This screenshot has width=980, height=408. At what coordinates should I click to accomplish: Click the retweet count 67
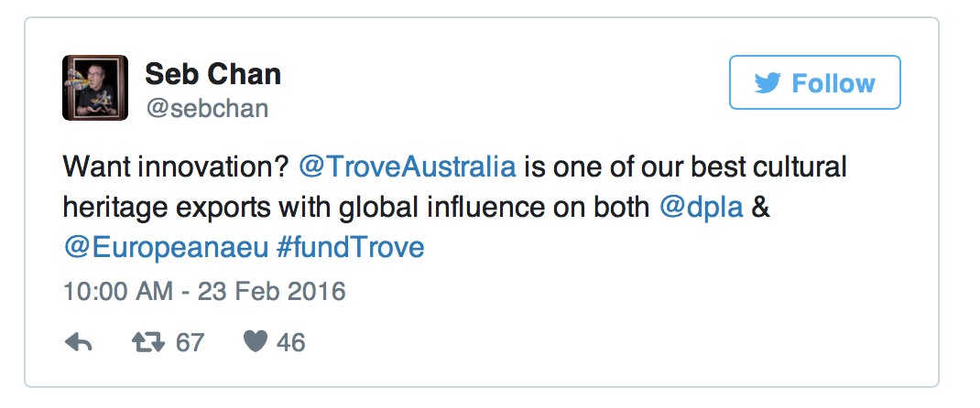190,342
